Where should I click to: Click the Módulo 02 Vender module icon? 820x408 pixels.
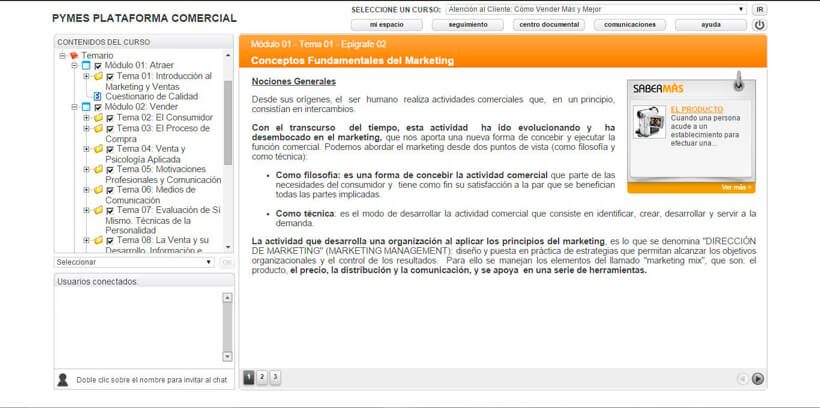[x=86, y=107]
